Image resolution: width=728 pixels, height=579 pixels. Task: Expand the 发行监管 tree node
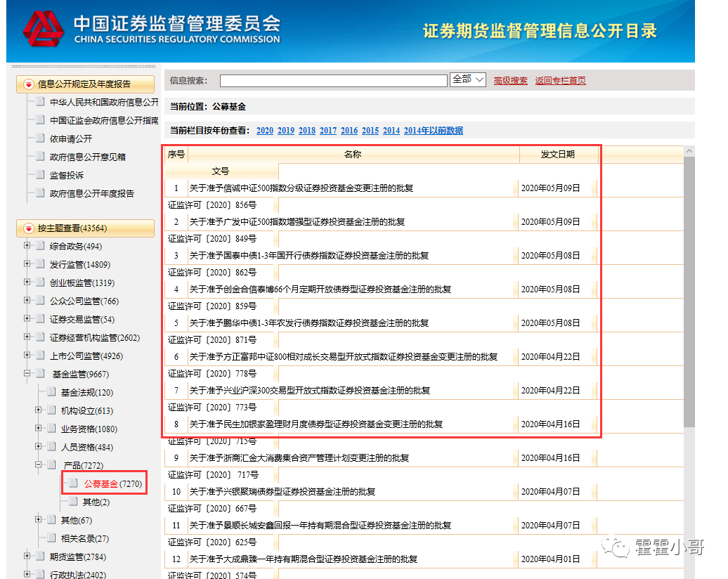27,264
